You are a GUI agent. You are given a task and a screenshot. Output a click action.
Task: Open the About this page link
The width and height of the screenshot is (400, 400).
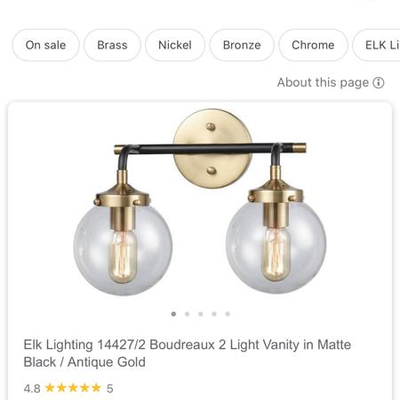point(323,82)
